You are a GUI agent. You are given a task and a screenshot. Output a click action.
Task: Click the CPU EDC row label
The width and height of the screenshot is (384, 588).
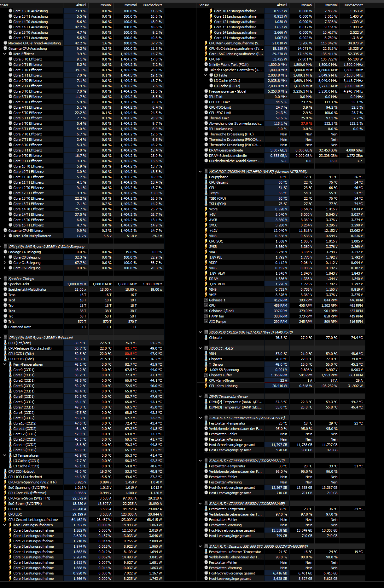click(15, 514)
